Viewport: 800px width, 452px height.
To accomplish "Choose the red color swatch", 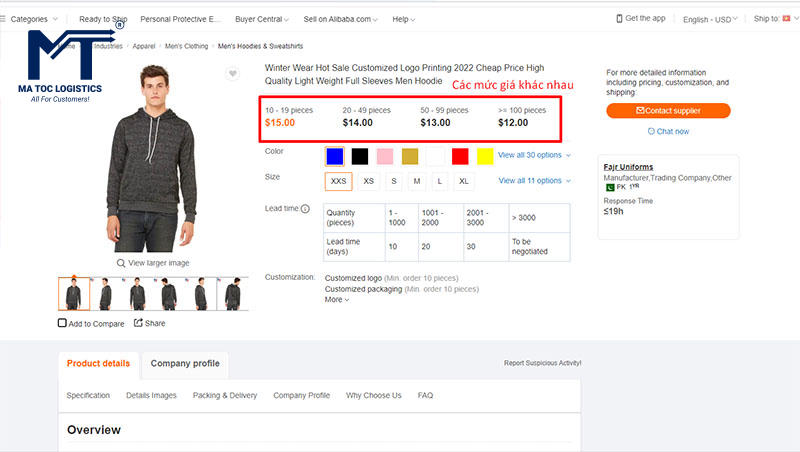I will 460,156.
